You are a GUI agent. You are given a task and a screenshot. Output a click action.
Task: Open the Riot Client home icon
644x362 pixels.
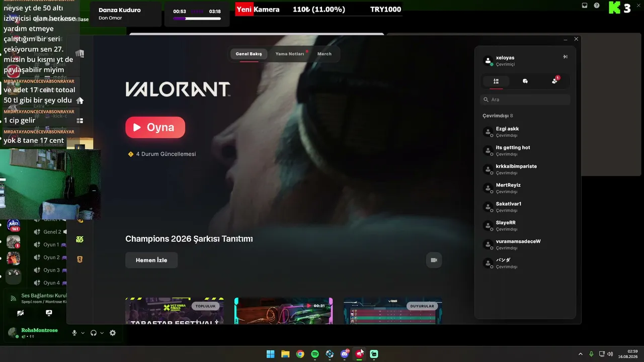click(x=79, y=101)
